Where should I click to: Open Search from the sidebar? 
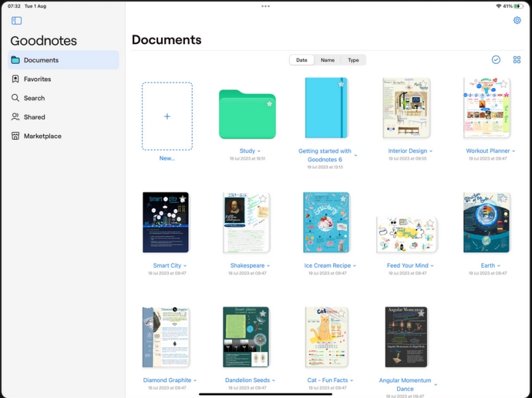coord(63,98)
